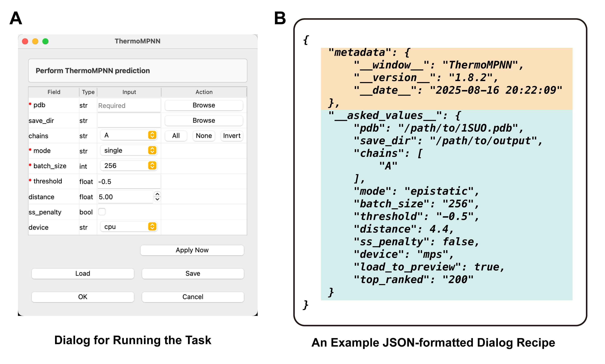This screenshot has height=364, width=605.
Task: Open the batch_size dropdown showing 256
Action: coord(129,166)
